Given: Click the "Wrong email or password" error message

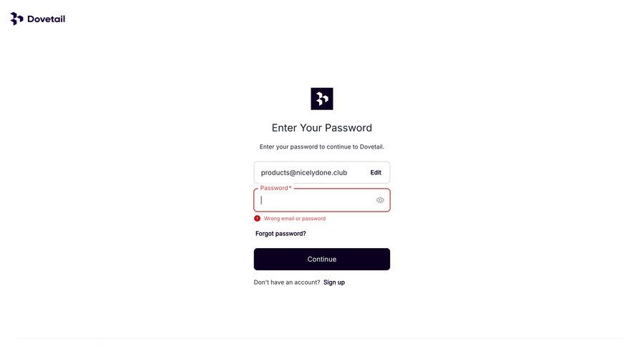Looking at the screenshot, I should click(x=295, y=219).
